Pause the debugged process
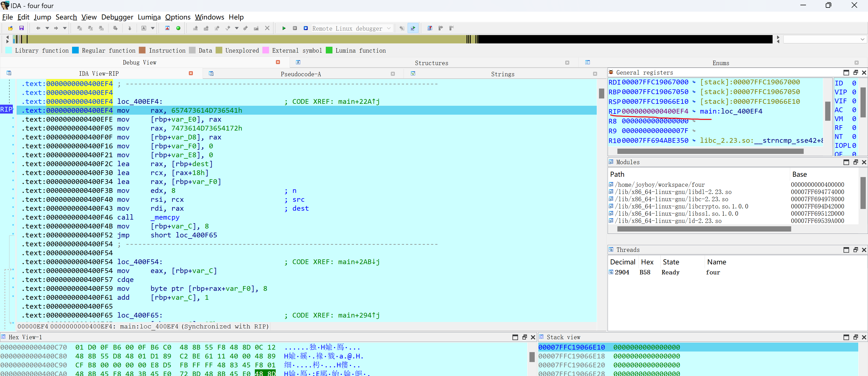This screenshot has height=376, width=868. coord(295,28)
